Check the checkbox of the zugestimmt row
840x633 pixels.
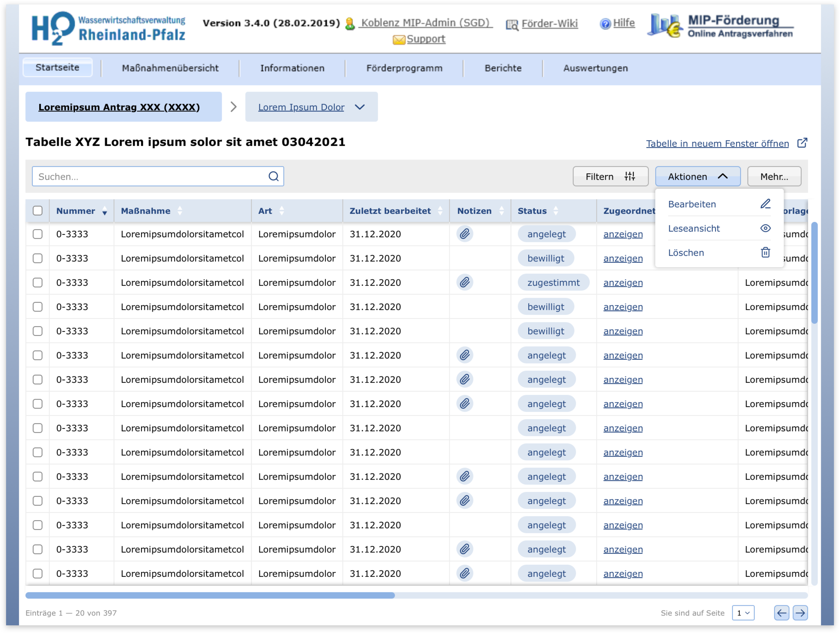[38, 283]
